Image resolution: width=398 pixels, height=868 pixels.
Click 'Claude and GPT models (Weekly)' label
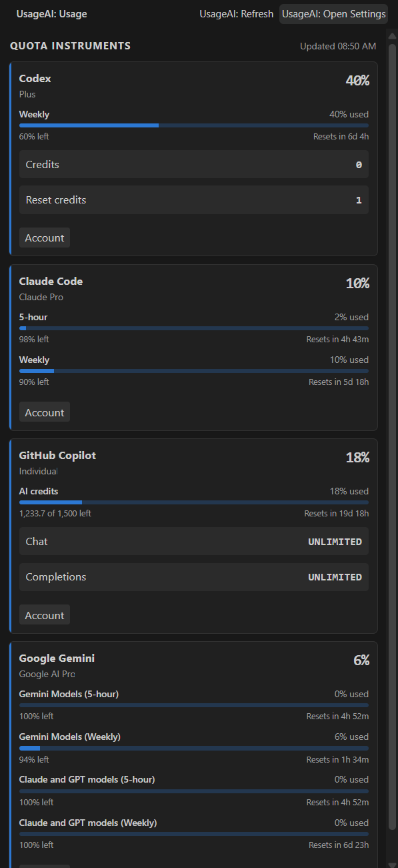point(88,823)
